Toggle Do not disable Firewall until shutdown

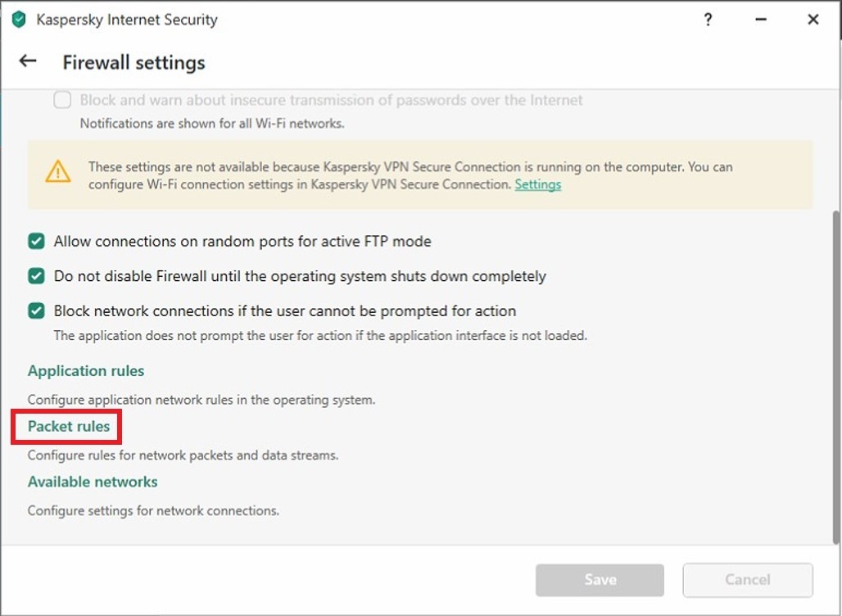[x=36, y=276]
